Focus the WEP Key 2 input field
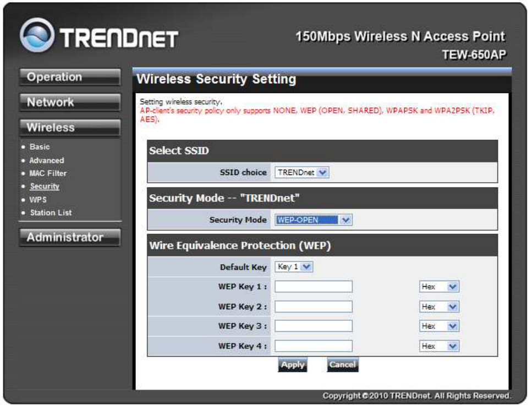Screen dimensions: 532x410 [x=314, y=307]
